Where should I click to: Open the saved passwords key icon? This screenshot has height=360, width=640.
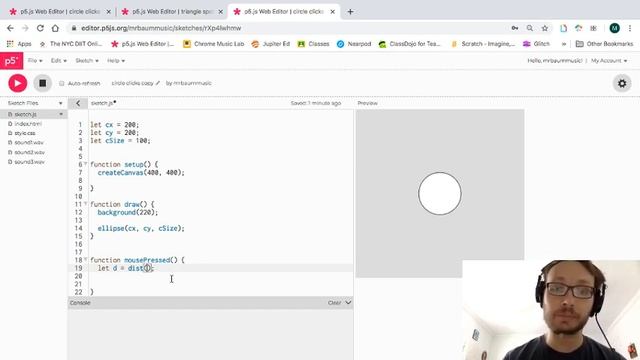(x=515, y=28)
